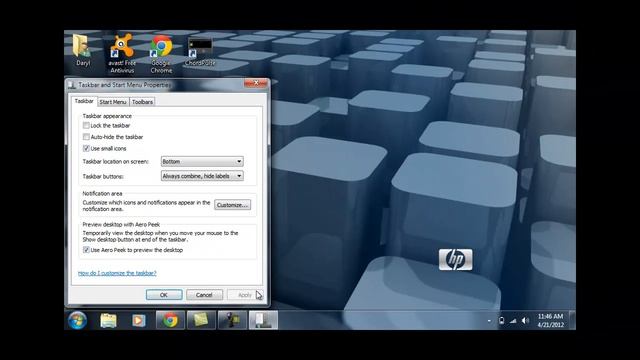Open Windows Explorer from the taskbar

pyautogui.click(x=108, y=320)
